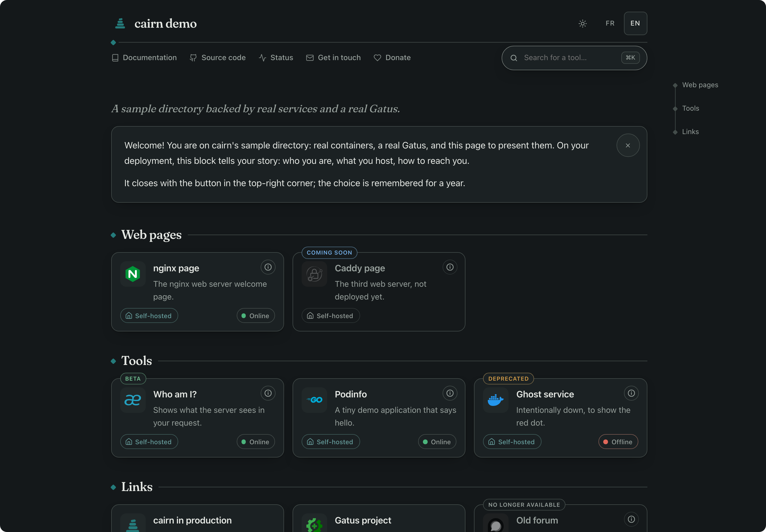Click the ⌘K shortcut badge

[x=630, y=58]
